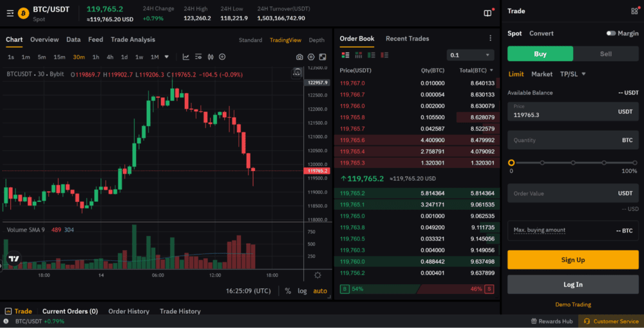The height and width of the screenshot is (328, 644).
Task: Select the Sell side toggle
Action: (606, 54)
